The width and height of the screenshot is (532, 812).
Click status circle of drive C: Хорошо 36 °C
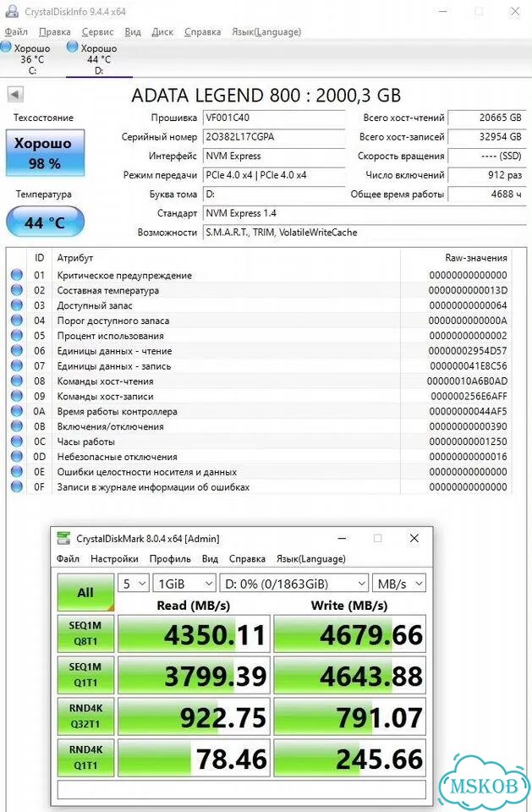point(6,47)
